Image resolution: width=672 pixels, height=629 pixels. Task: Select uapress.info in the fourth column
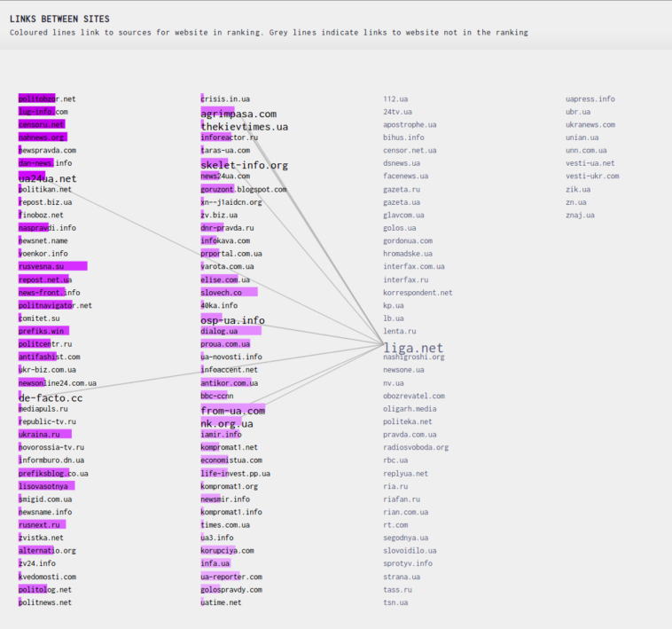tap(590, 99)
